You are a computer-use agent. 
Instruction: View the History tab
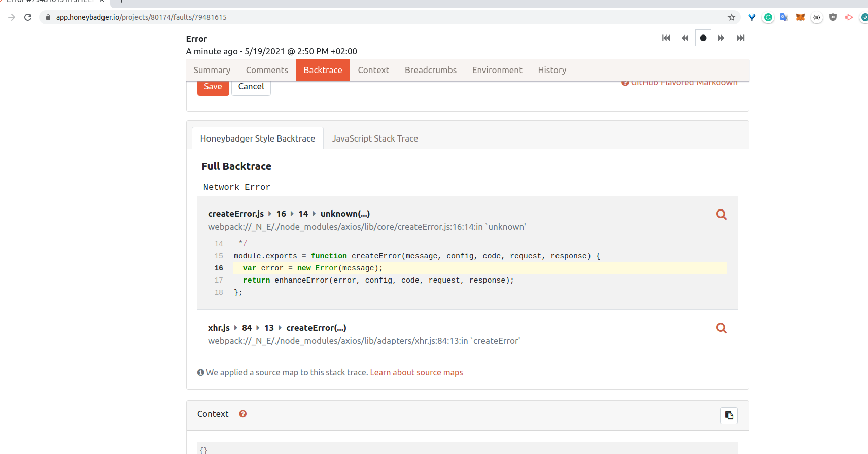click(552, 70)
